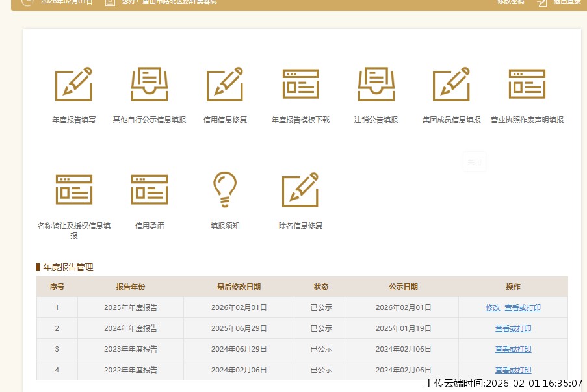Screen dimensions: 587x392
Task: Select 名称转让及授权信息填报 icon
Action: (x=73, y=190)
